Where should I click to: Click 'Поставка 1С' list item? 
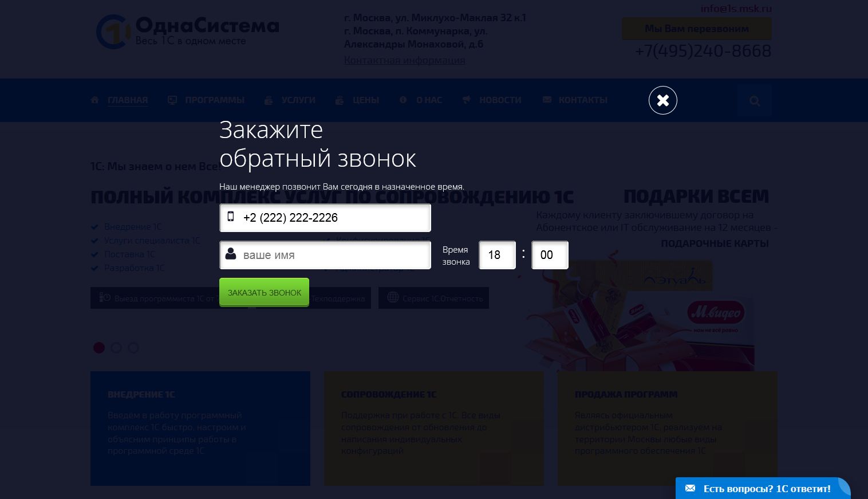pyautogui.click(x=129, y=254)
